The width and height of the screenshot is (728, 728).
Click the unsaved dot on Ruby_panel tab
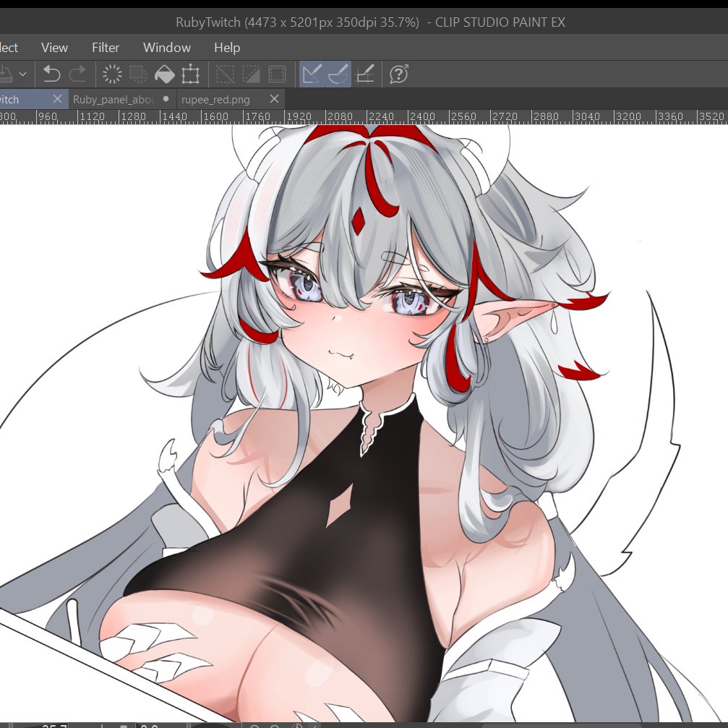coord(166,99)
